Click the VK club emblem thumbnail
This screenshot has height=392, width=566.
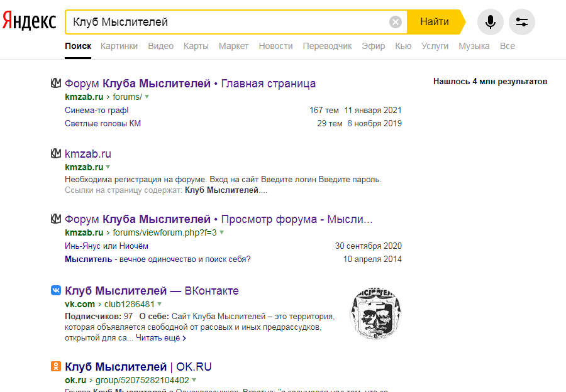tap(376, 313)
